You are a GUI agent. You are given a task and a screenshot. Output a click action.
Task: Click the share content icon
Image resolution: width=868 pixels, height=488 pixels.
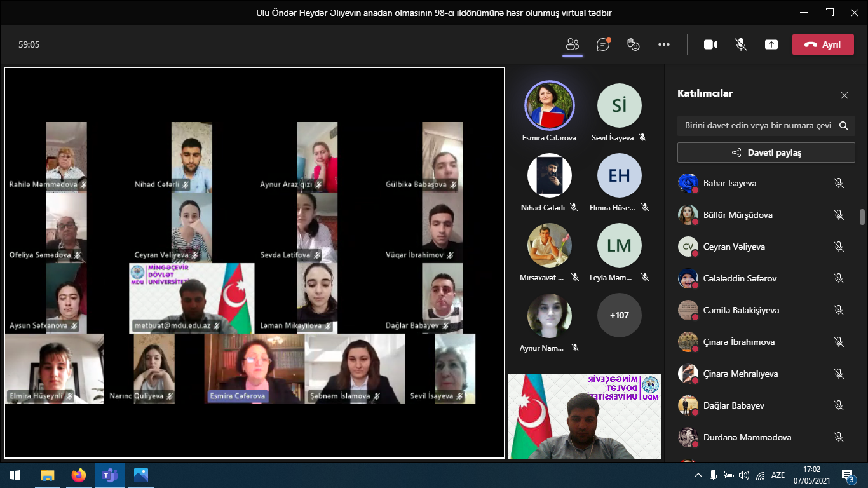coord(771,44)
